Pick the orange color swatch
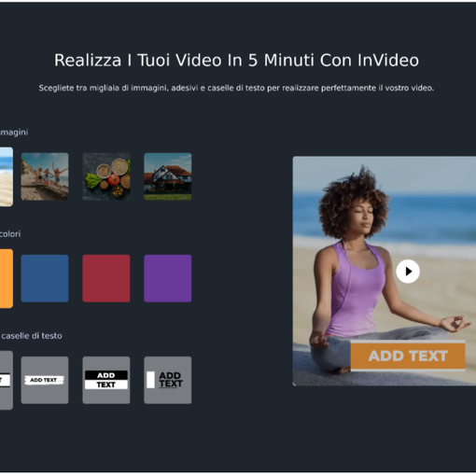 pos(7,278)
